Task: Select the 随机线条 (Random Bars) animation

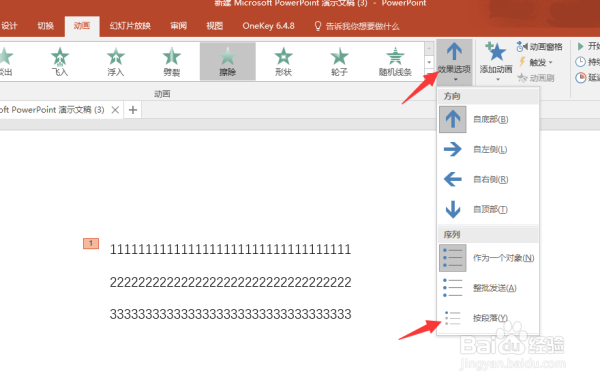Action: (x=395, y=61)
